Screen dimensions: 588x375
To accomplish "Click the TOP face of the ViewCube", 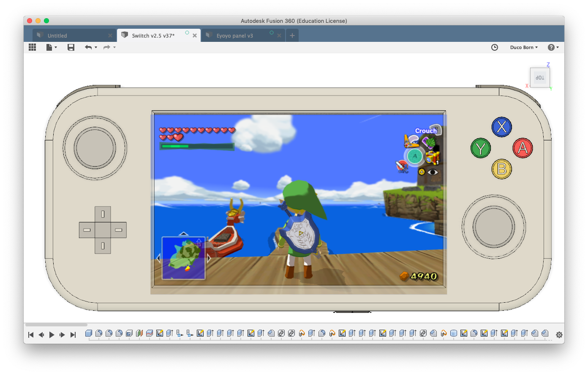I will click(540, 78).
